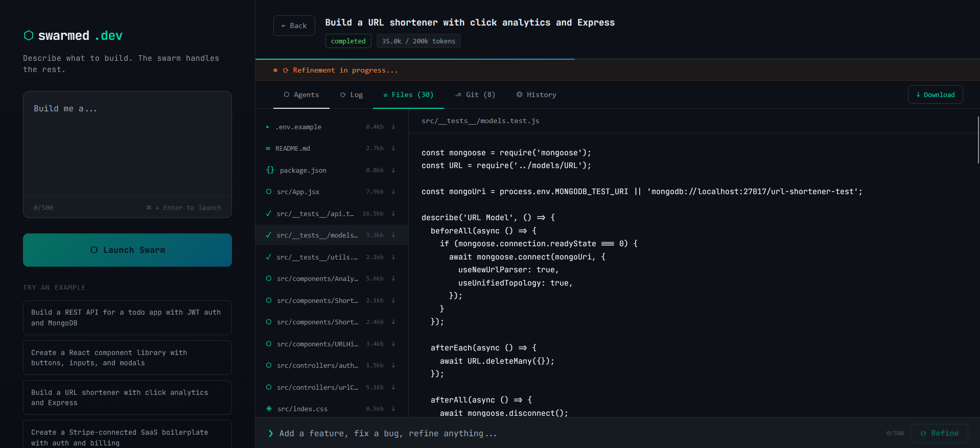Viewport: 980px width, 448px height.
Task: Focus the 'Build me a...' prompt box
Action: [x=127, y=144]
